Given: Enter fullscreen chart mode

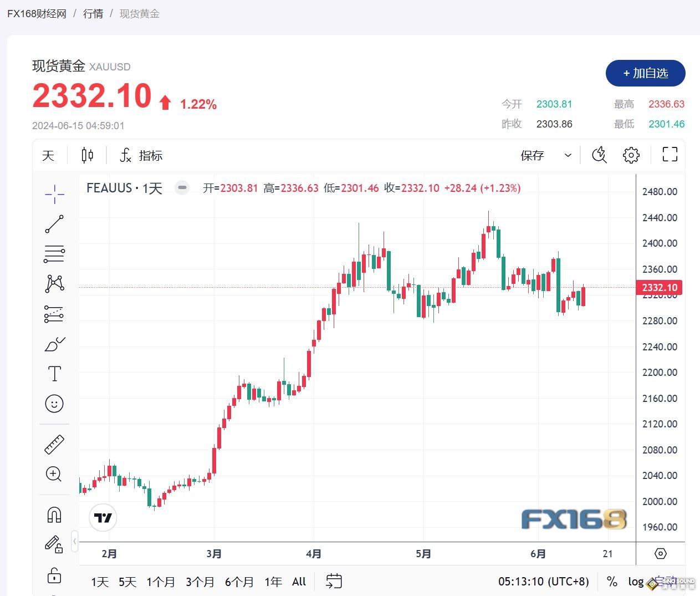Looking at the screenshot, I should [x=670, y=155].
